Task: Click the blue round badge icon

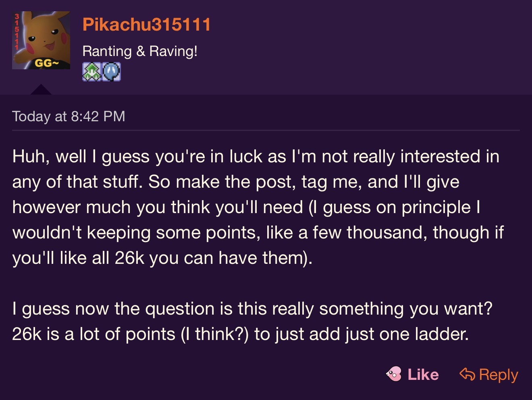Action: click(111, 72)
